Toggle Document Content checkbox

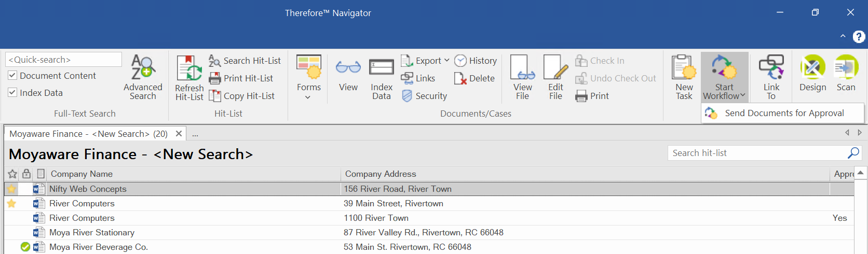click(x=12, y=76)
